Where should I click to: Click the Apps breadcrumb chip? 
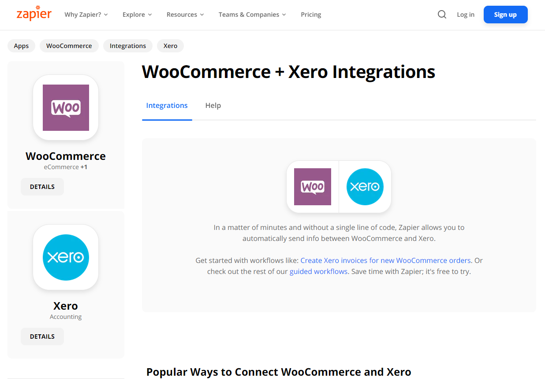pos(21,46)
